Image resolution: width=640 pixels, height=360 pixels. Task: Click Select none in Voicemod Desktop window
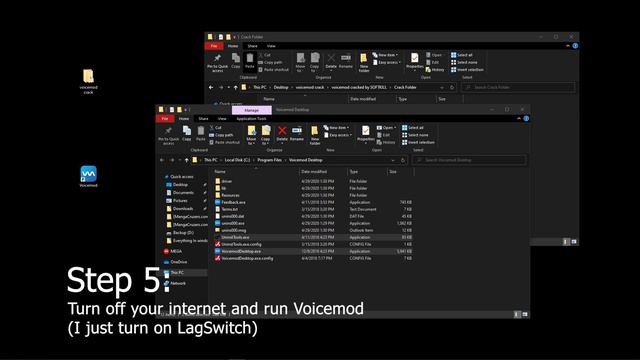click(415, 135)
